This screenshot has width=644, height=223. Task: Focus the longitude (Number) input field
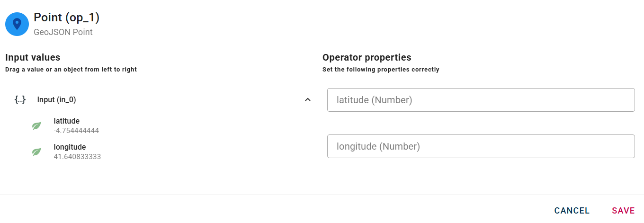[481, 146]
